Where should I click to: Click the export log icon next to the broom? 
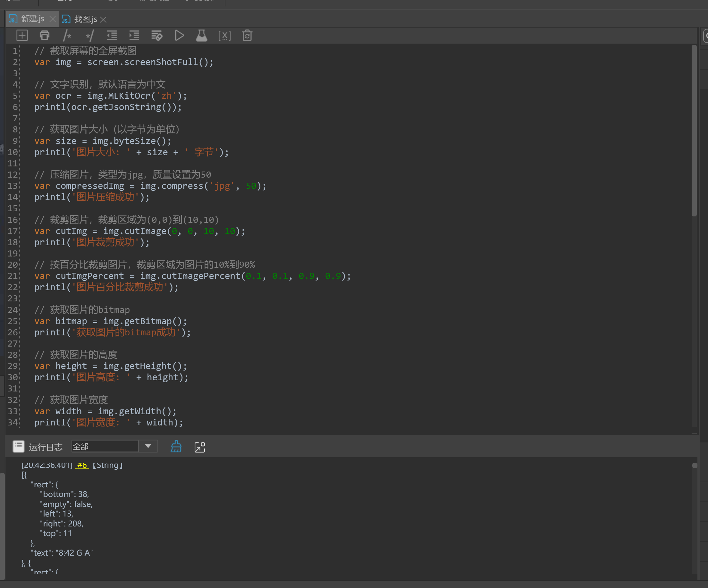[200, 447]
